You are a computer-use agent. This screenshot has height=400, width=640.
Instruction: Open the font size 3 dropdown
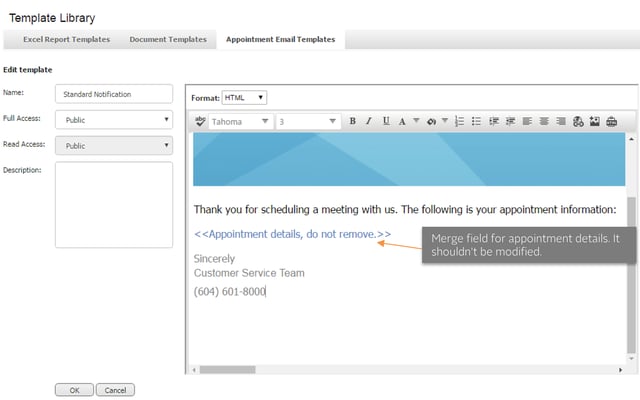click(308, 122)
